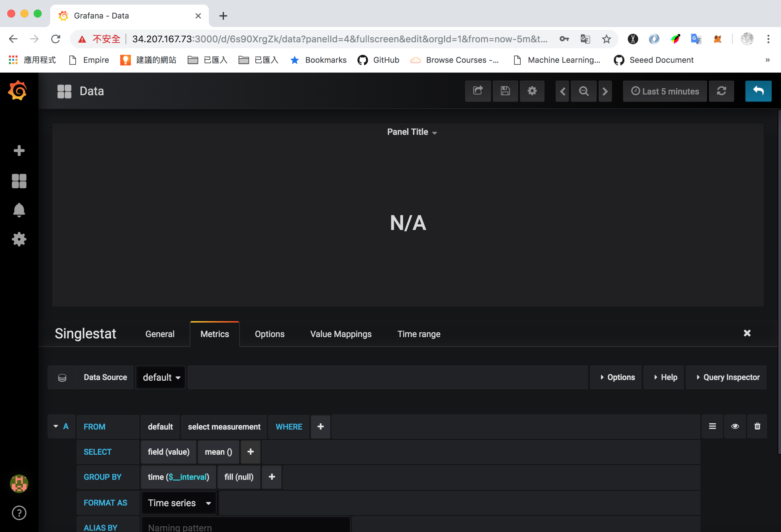Shift time range backward with left chevron
This screenshot has width=781, height=532.
click(x=562, y=91)
